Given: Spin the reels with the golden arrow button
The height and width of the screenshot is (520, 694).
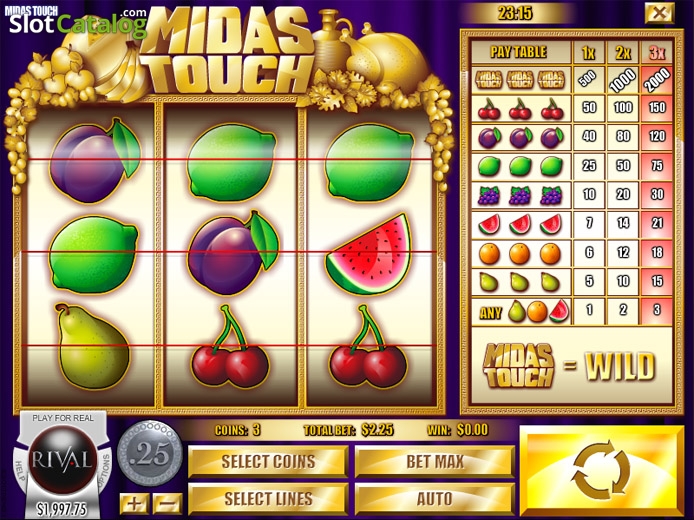Looking at the screenshot, I should pyautogui.click(x=602, y=470).
